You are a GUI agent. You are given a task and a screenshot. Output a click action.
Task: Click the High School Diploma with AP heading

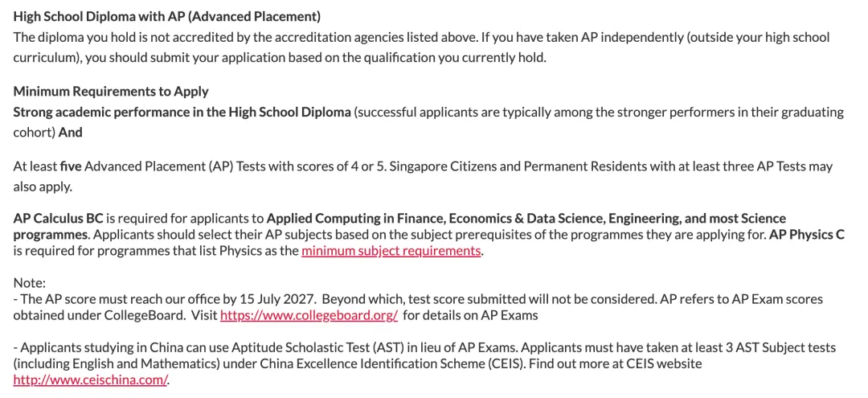(166, 17)
